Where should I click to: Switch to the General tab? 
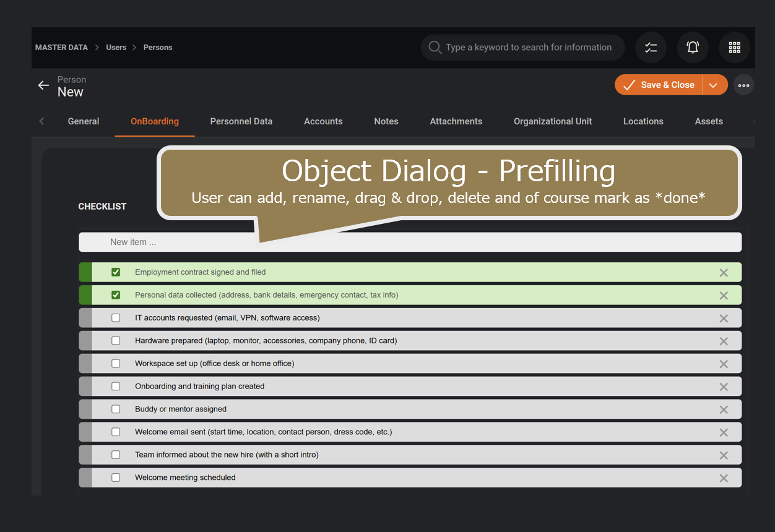coord(84,121)
